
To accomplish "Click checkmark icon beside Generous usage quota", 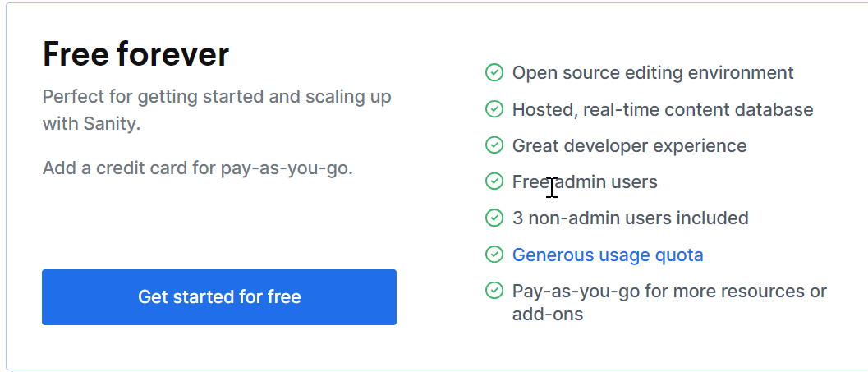I will tap(494, 254).
